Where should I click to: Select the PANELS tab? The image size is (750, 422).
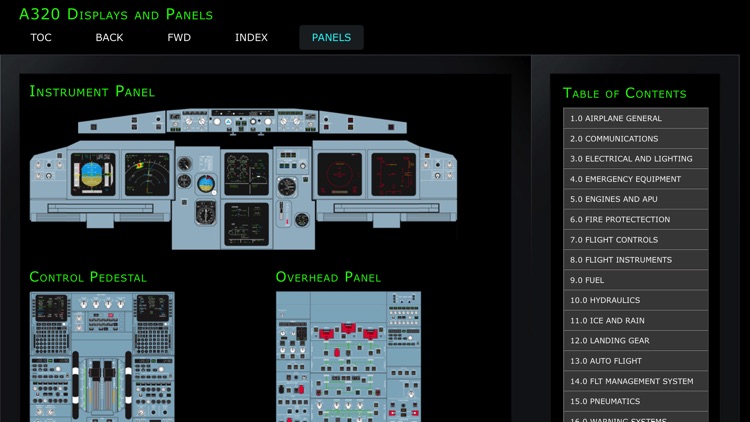tap(331, 37)
